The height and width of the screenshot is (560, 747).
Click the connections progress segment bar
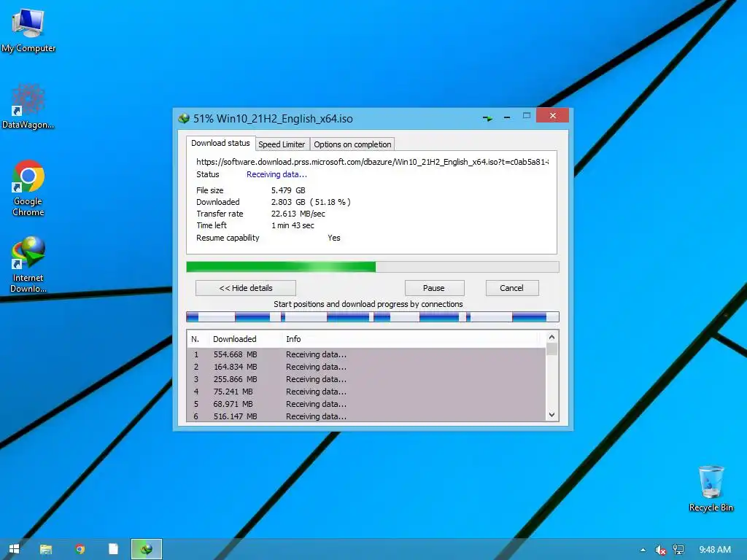373,316
